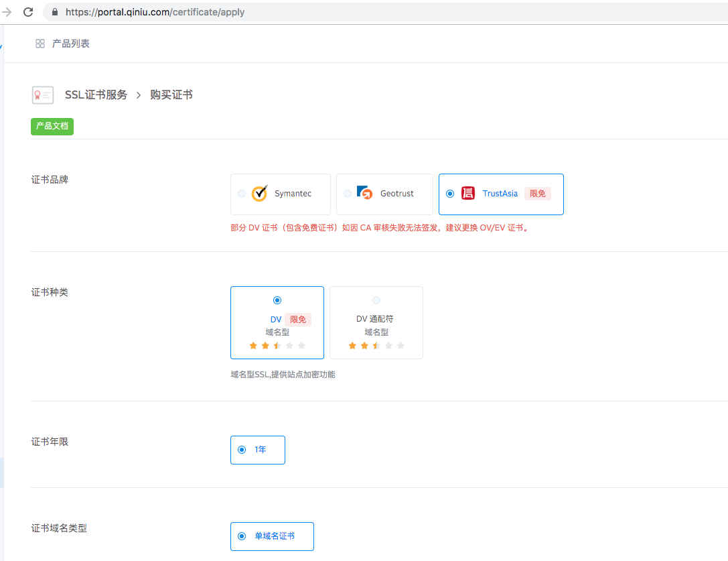The width and height of the screenshot is (728, 561).
Task: Select the Symantec radio button
Action: coord(242,194)
